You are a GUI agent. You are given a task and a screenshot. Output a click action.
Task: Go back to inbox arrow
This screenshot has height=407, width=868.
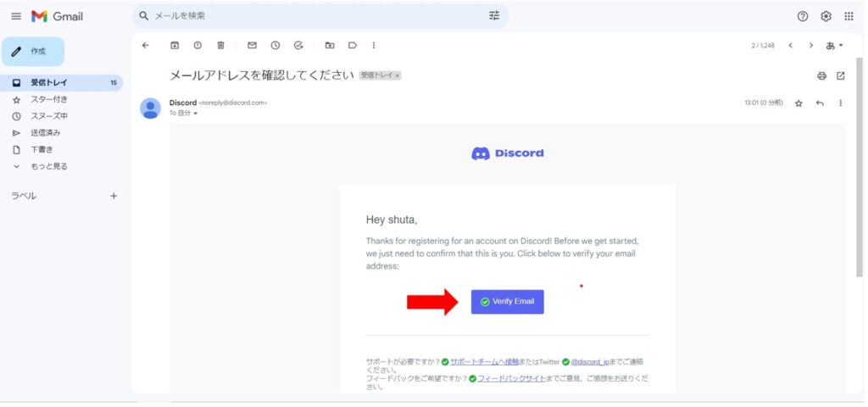146,46
